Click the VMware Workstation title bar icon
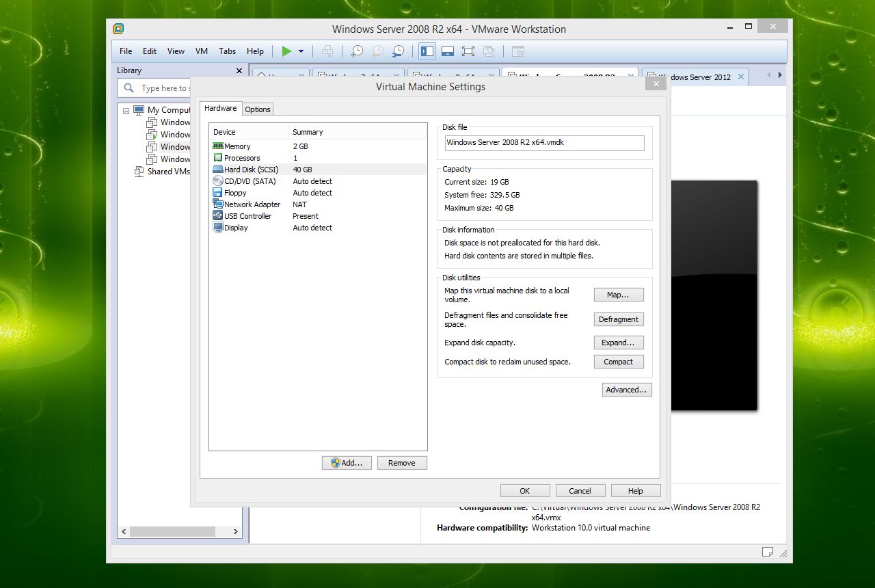This screenshot has height=588, width=875. [118, 29]
